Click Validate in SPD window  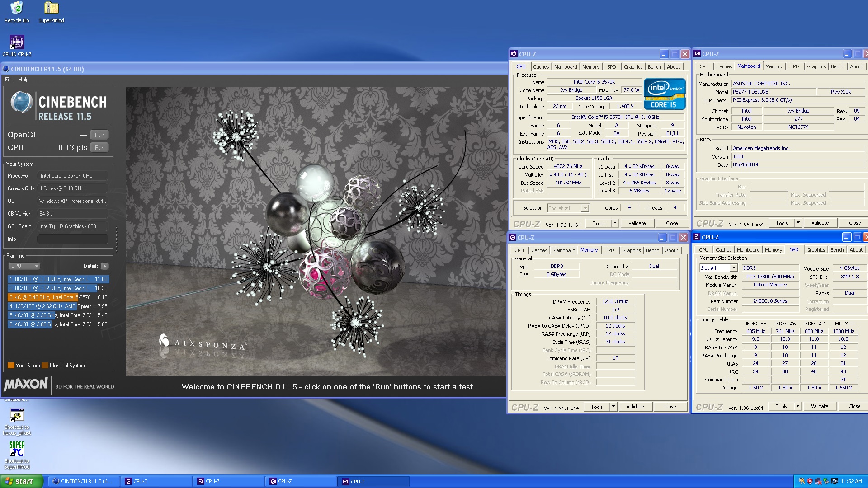click(x=820, y=406)
